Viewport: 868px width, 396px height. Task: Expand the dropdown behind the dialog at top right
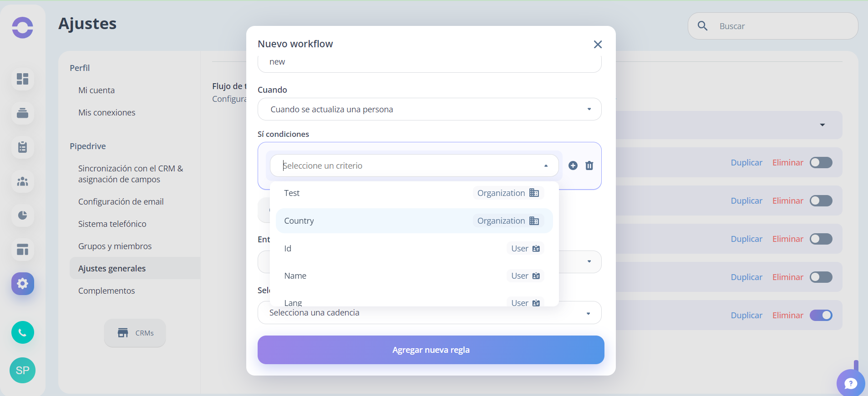click(x=822, y=125)
